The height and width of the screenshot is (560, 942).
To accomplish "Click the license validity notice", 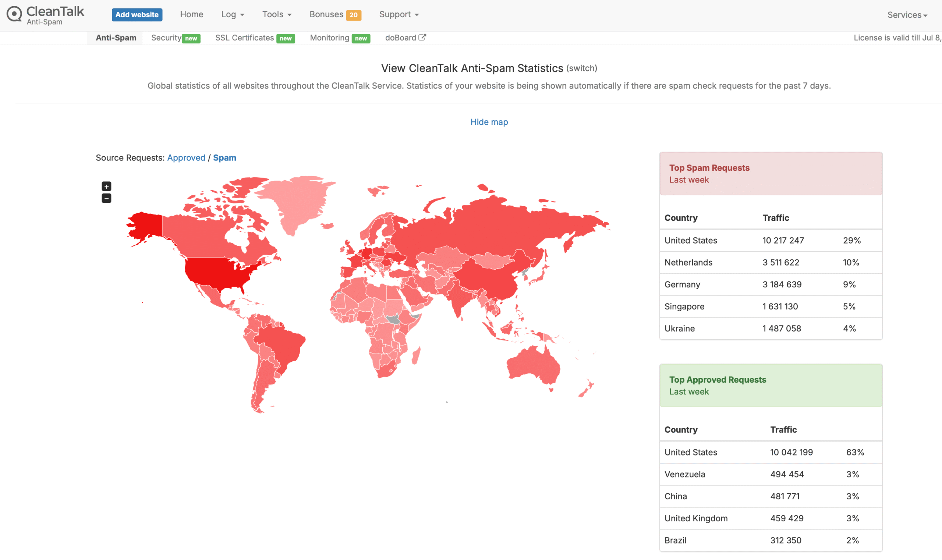I will coord(897,38).
